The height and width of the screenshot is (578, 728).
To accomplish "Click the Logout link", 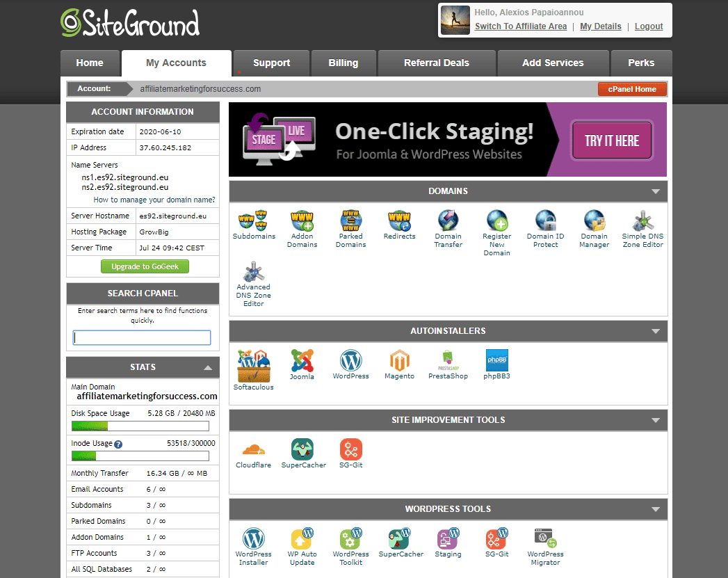I will (x=649, y=26).
